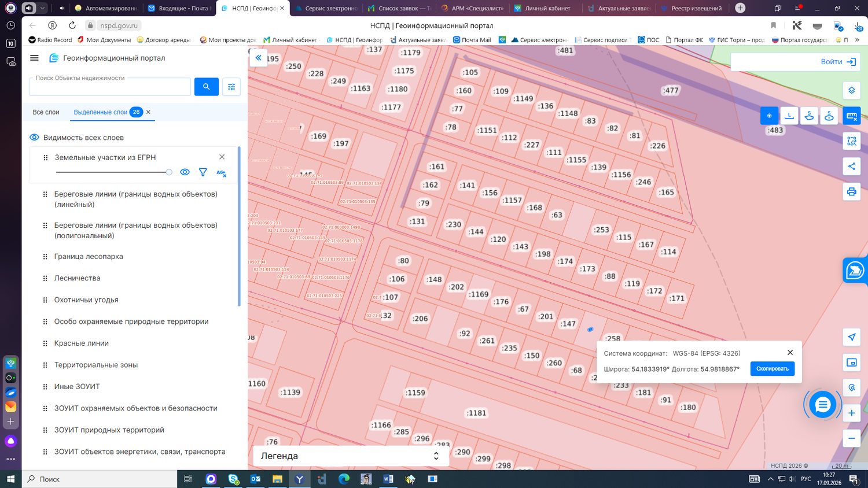Switch to the Входящие - Почта browser tab
The width and height of the screenshot is (868, 488).
point(179,8)
